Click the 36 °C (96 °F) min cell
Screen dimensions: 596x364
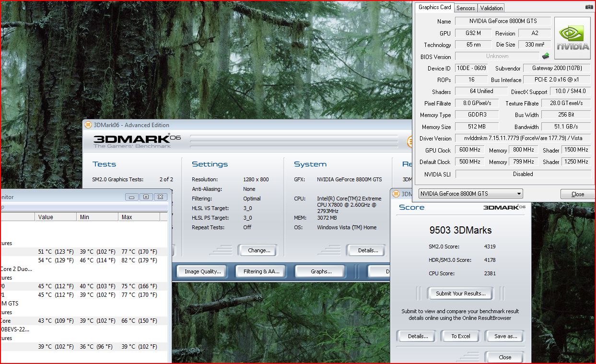tap(96, 347)
